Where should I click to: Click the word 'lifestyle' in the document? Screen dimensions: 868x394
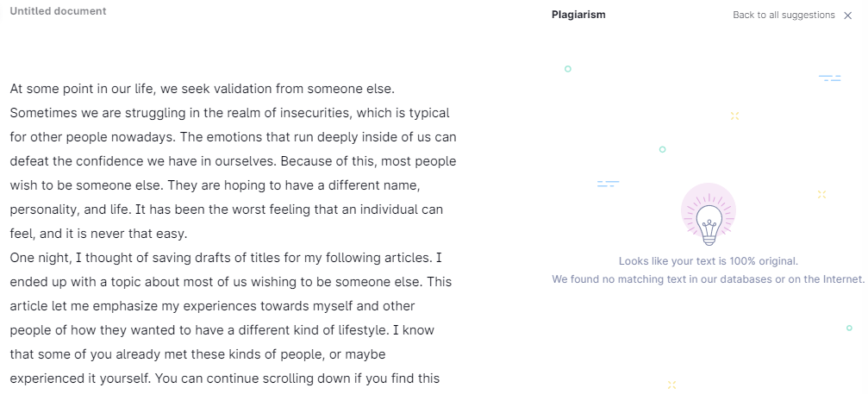pos(364,330)
